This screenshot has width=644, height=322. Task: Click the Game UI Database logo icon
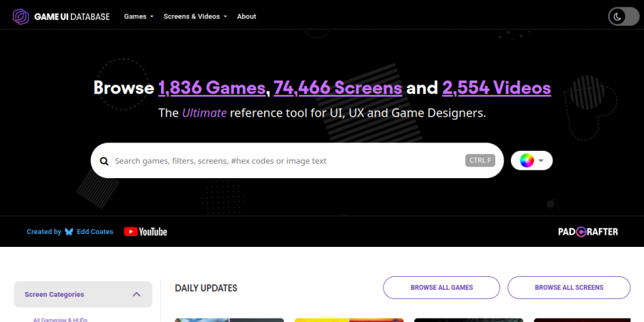(21, 16)
